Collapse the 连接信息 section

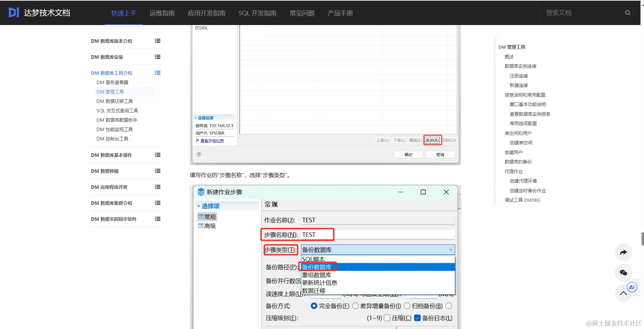click(x=195, y=118)
